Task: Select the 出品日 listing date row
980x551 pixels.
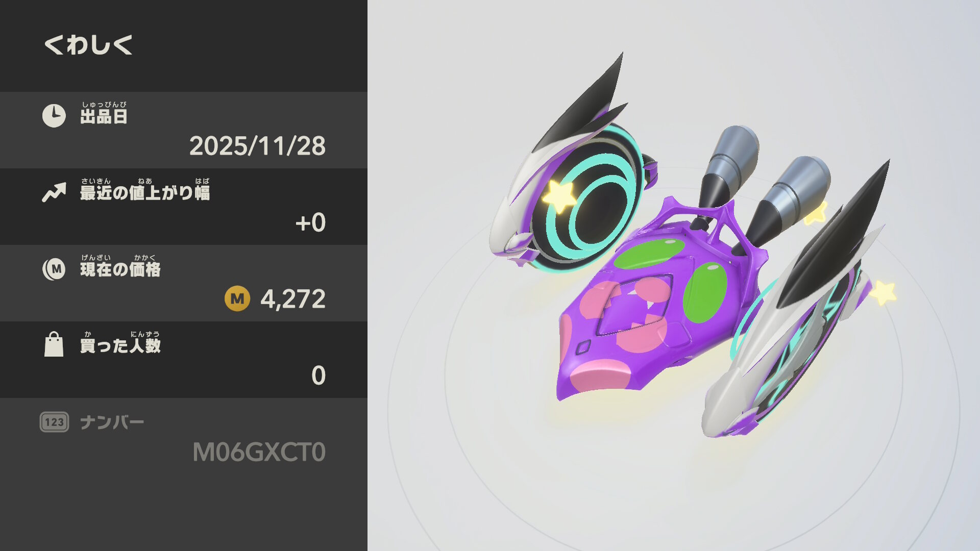Action: point(184,130)
